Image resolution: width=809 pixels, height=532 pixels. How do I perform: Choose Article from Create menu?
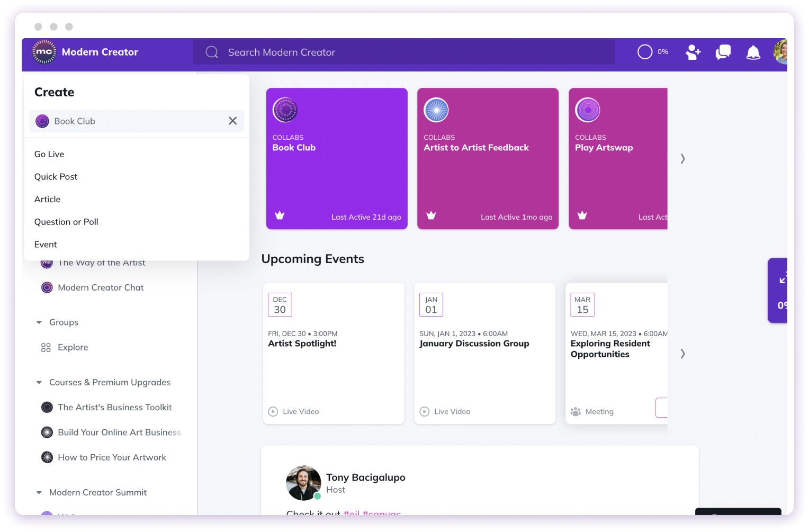[47, 199]
